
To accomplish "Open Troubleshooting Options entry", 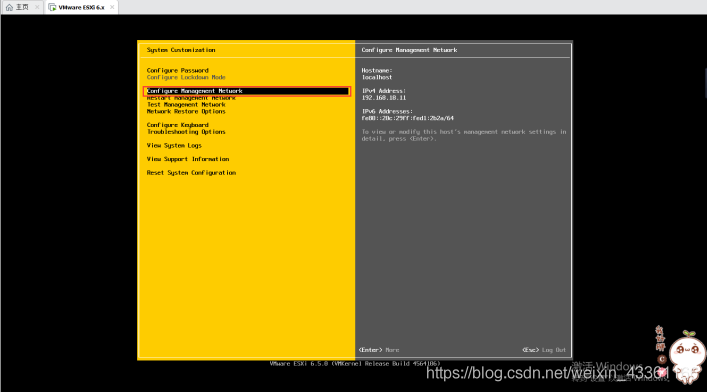I will pos(186,132).
